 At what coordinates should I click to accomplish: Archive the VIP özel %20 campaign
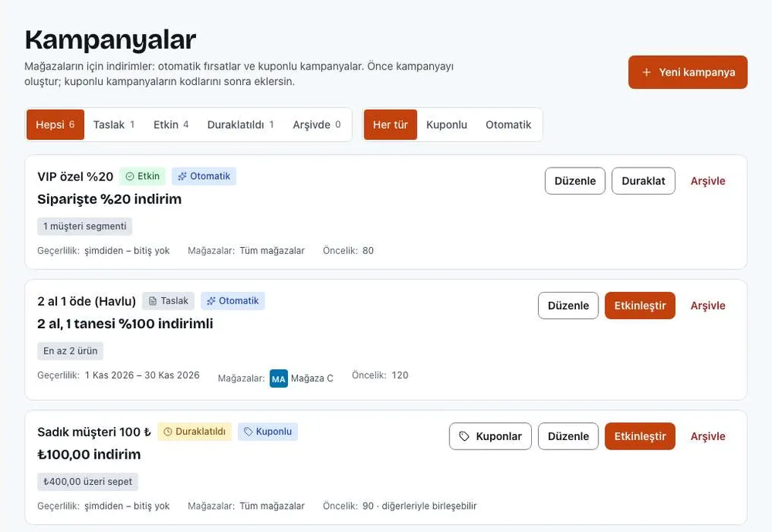pos(707,181)
